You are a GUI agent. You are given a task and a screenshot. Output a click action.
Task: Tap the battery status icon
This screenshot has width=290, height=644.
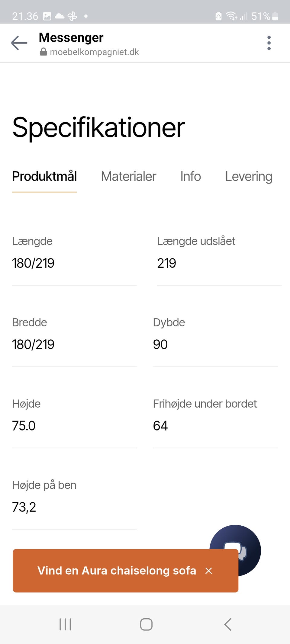tap(275, 16)
